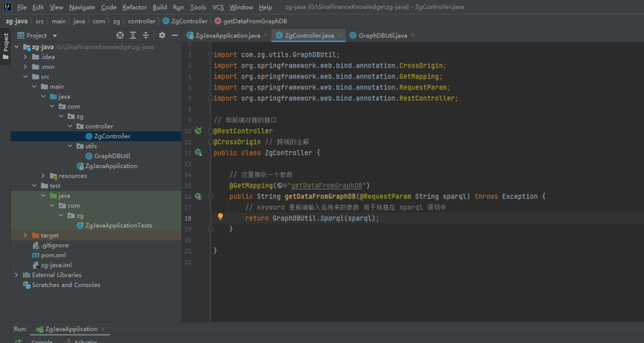The width and height of the screenshot is (644, 343).
Task: Switch to the GraphDBUtil.java editor tab
Action: [x=382, y=36]
